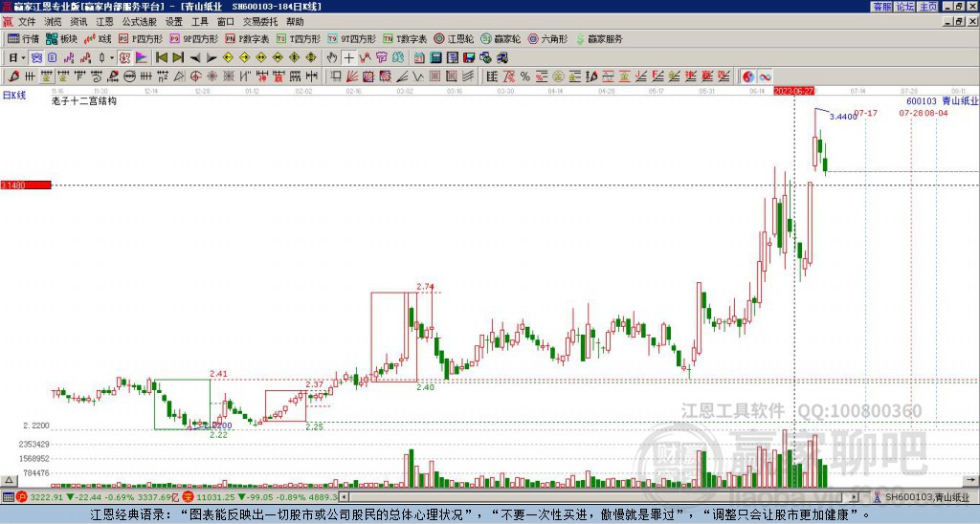Click the 07-28 date projection label
The width and height of the screenshot is (980, 524).
click(x=911, y=113)
